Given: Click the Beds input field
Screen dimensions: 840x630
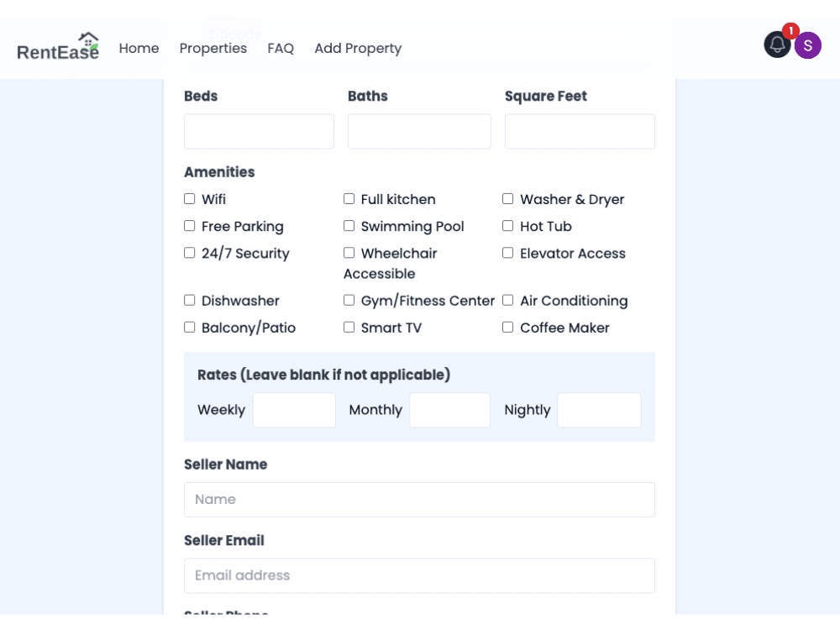Looking at the screenshot, I should [x=258, y=131].
